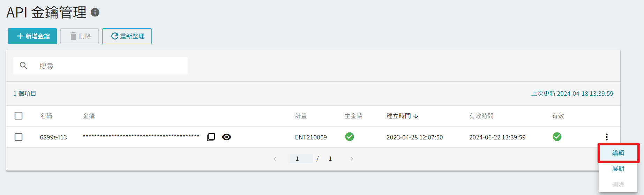
Task: Open the three-dot actions menu for row 6899e413
Action: coord(607,137)
